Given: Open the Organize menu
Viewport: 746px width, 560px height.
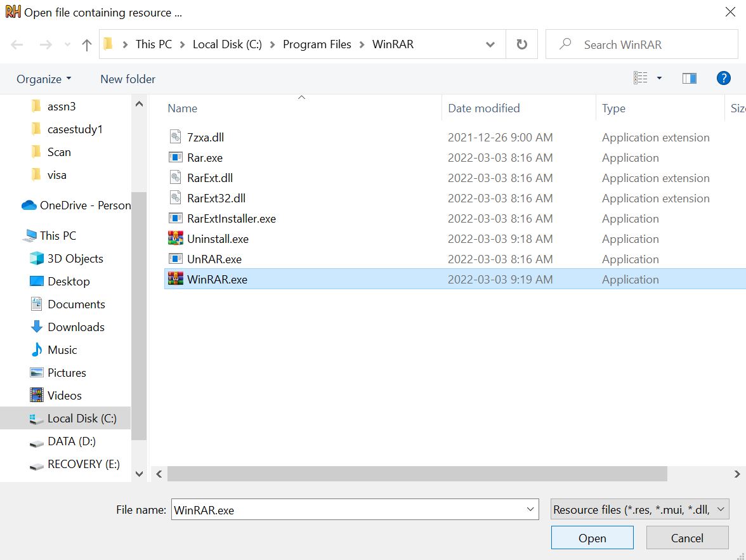Looking at the screenshot, I should (42, 79).
